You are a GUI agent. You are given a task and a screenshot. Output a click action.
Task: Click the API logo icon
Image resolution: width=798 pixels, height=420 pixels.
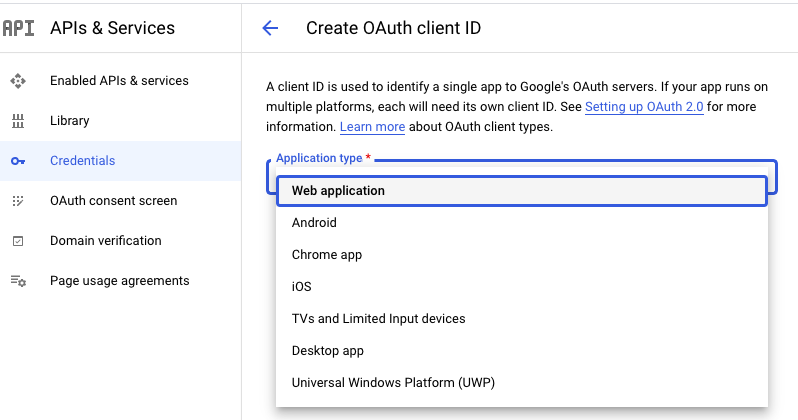pyautogui.click(x=18, y=28)
